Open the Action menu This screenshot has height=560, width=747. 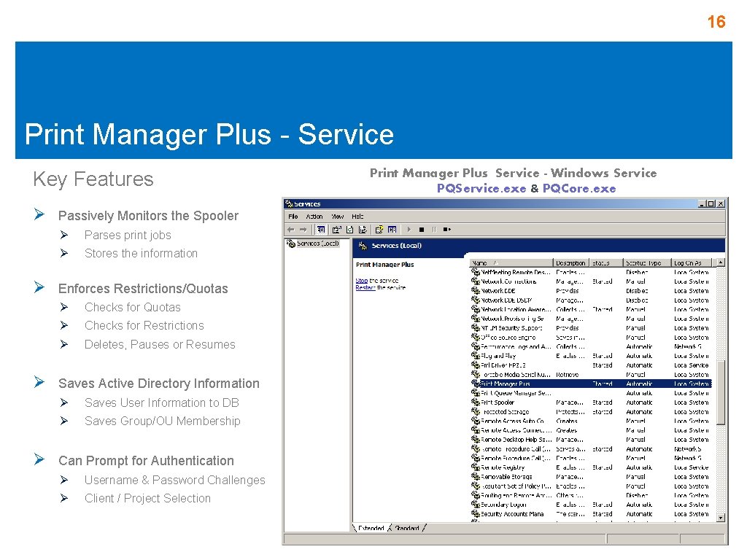tap(314, 216)
